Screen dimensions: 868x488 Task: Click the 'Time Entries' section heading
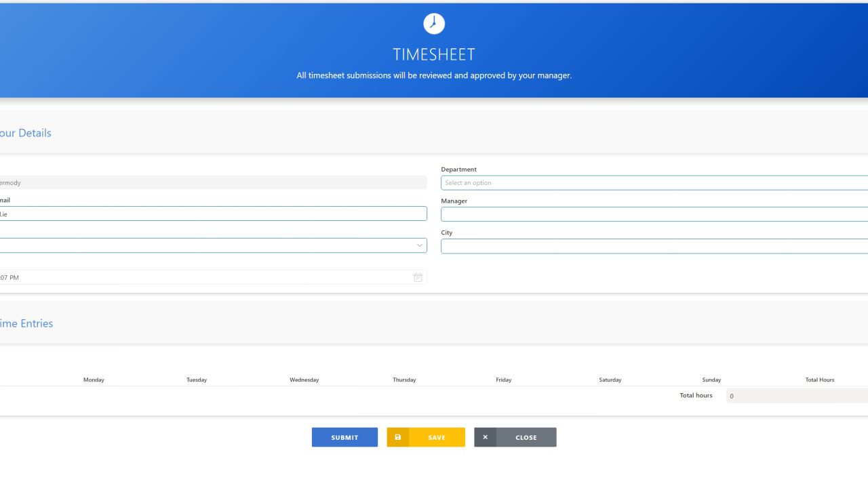pos(27,323)
